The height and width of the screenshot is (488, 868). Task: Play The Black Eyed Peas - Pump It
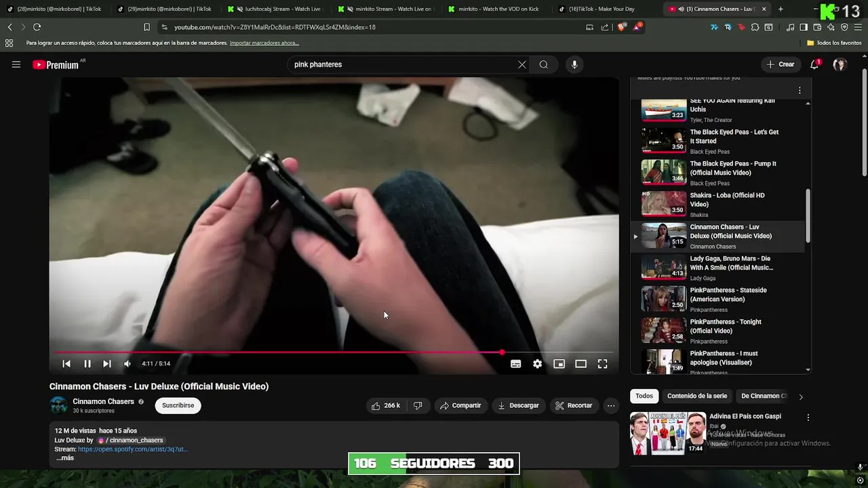pos(719,173)
